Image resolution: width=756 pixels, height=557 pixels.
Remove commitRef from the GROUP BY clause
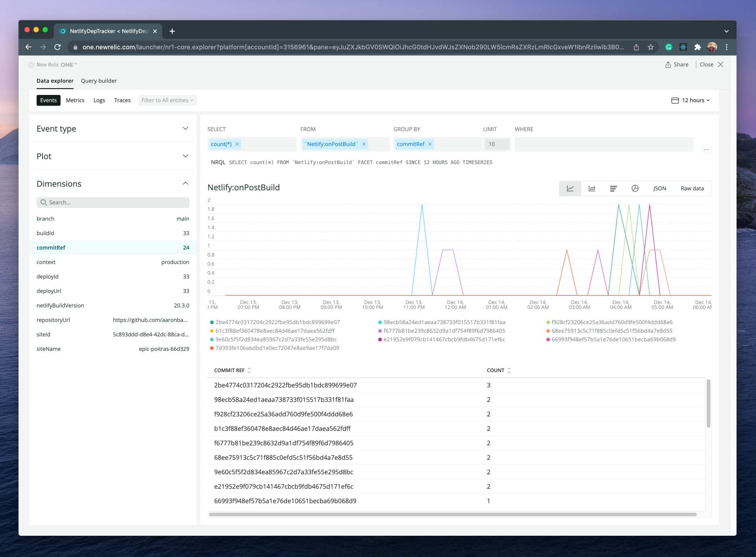coord(430,144)
